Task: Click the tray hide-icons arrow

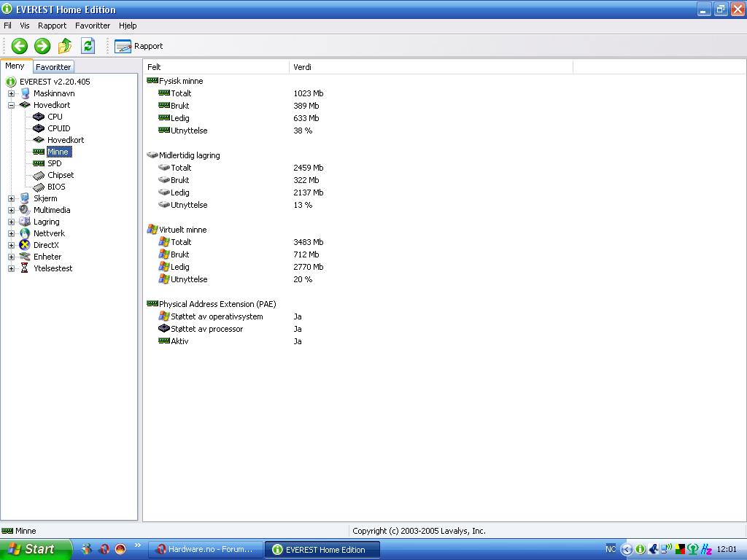Action: [x=626, y=550]
